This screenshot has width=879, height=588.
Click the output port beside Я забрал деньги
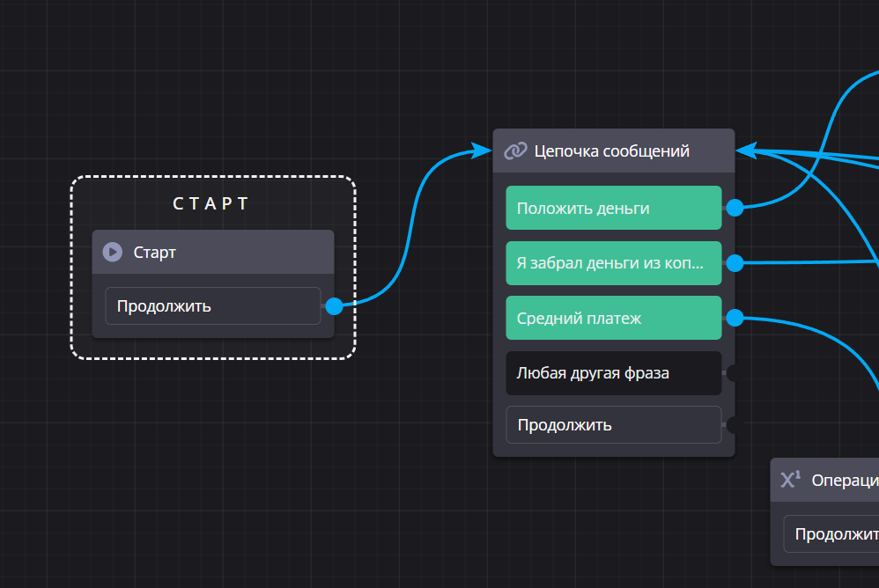click(735, 263)
